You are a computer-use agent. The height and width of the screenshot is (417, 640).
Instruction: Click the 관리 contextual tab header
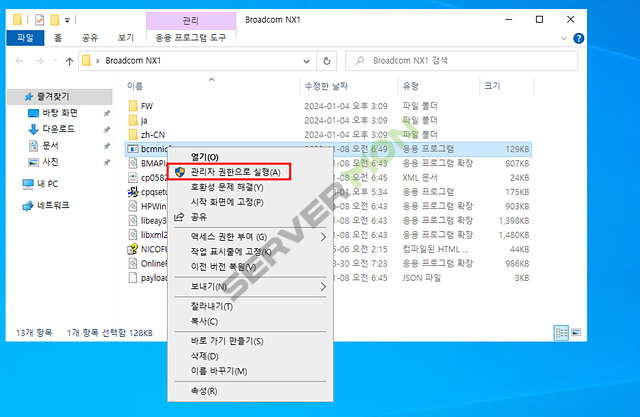tap(191, 20)
